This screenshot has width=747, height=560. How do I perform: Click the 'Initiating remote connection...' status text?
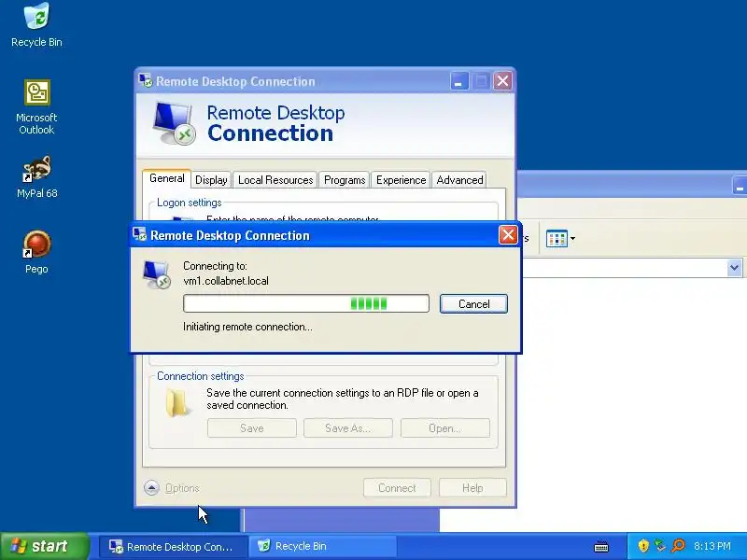click(x=247, y=327)
